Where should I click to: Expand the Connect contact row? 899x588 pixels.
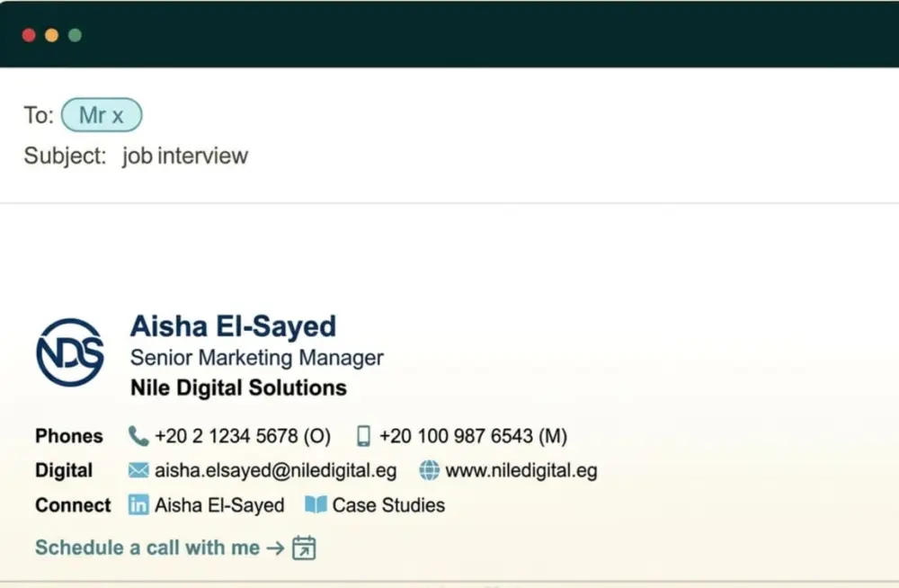pos(72,504)
